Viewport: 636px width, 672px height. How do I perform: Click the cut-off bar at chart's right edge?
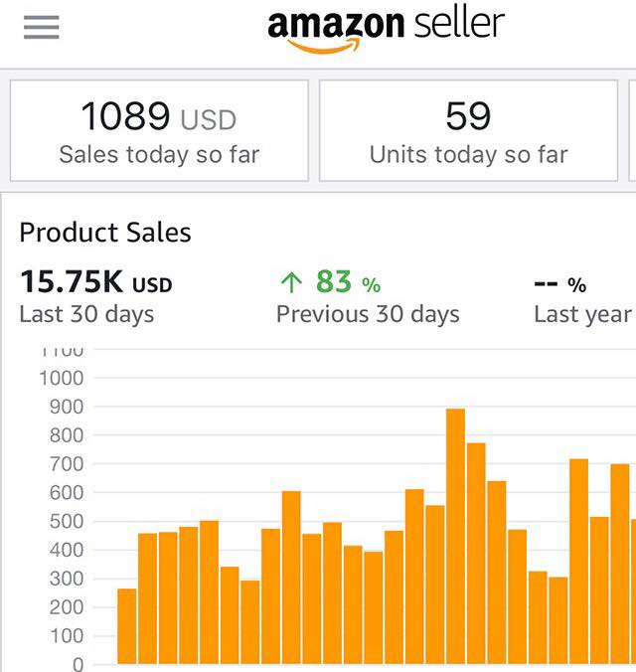click(633, 591)
